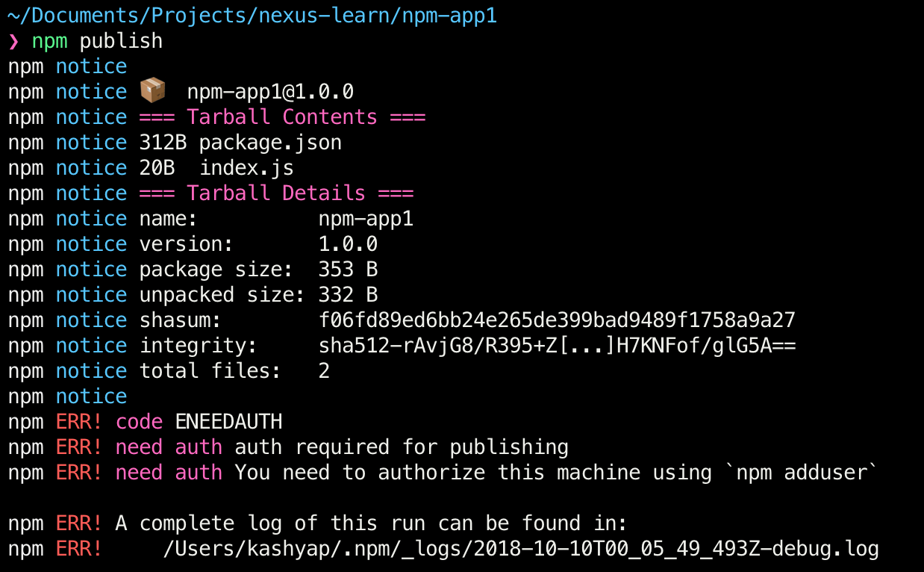Screen dimensions: 924x572
Task: Click the debug log file path
Action: point(521,549)
